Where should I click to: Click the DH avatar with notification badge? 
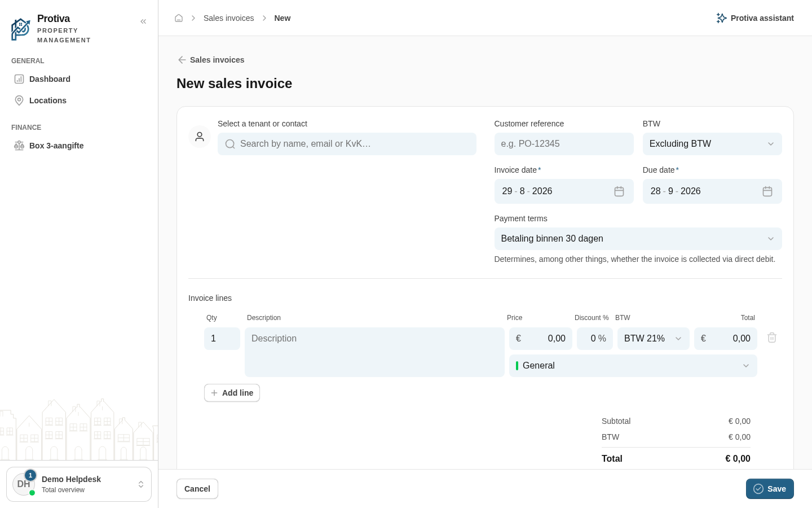tap(24, 484)
